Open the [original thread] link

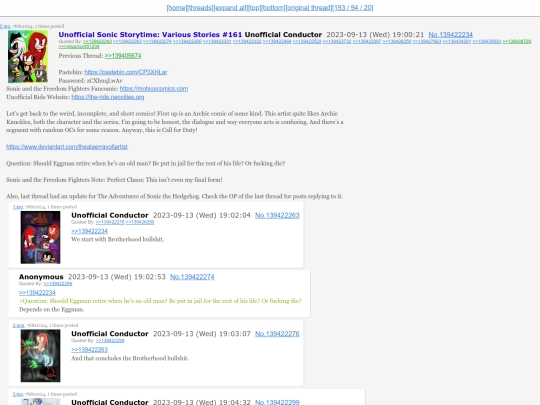click(x=309, y=8)
